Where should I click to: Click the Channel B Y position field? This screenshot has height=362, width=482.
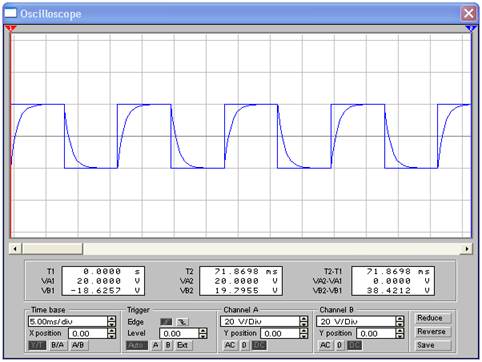click(x=376, y=334)
